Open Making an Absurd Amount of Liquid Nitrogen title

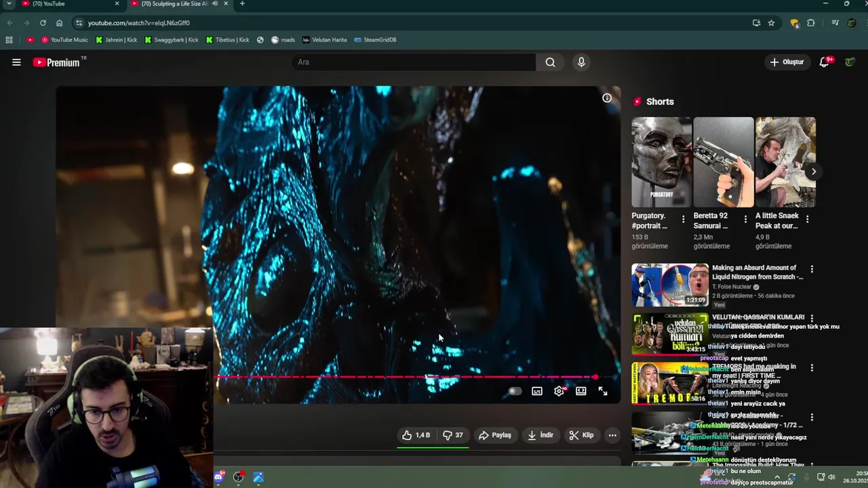point(757,272)
